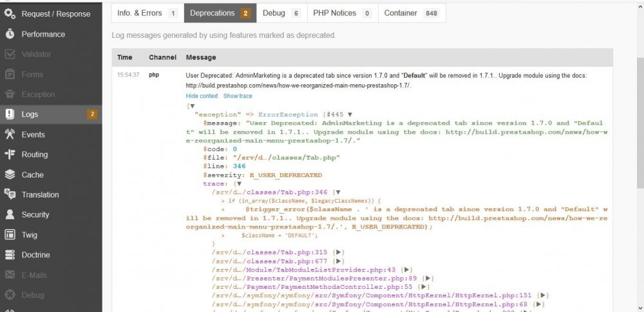Click the E_USER_DEPRECATED severity value
Image resolution: width=644 pixels, height=312 pixels.
coord(286,175)
